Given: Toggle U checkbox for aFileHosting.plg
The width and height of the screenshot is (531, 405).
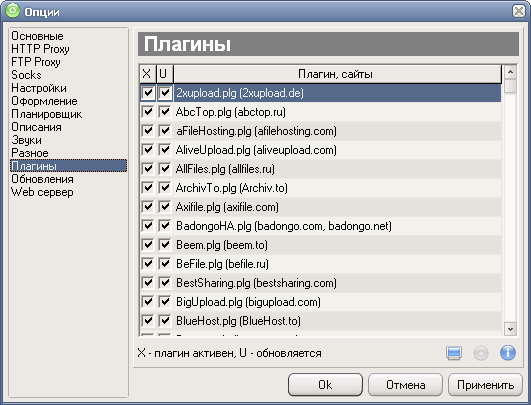Looking at the screenshot, I should 165,131.
